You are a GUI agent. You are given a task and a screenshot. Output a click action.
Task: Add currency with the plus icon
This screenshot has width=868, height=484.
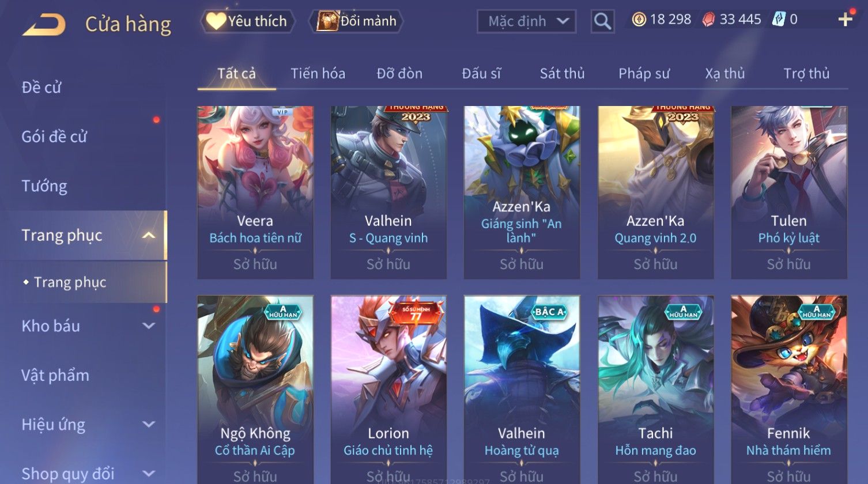pyautogui.click(x=845, y=20)
